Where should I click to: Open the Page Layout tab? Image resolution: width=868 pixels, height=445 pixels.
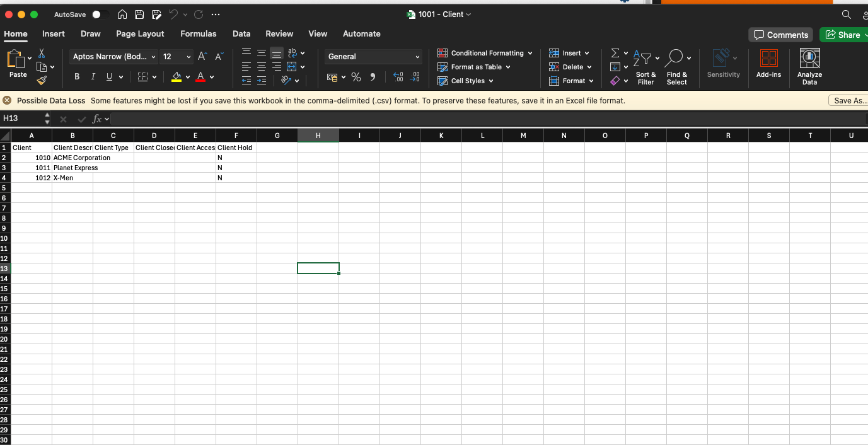click(140, 34)
